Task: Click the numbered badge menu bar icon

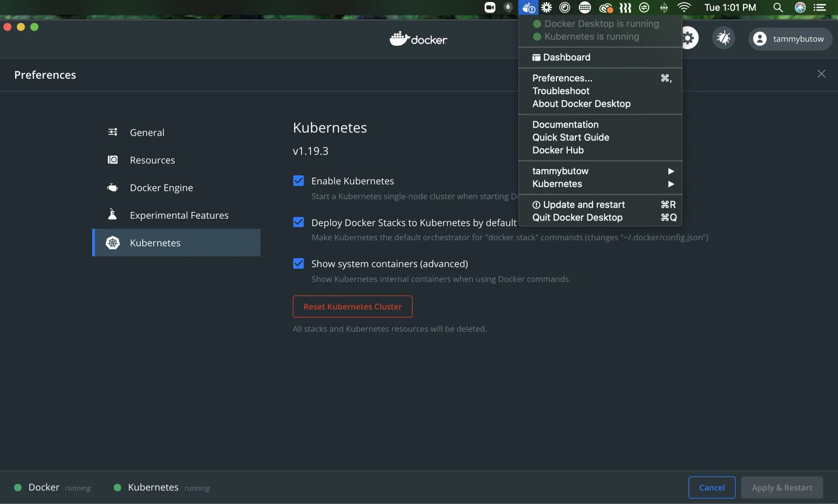Action: [508, 8]
